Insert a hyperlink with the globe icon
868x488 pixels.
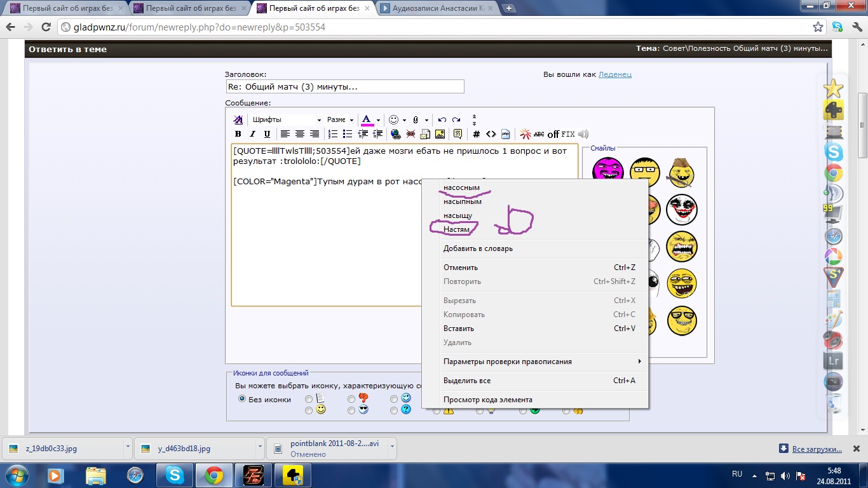[396, 134]
